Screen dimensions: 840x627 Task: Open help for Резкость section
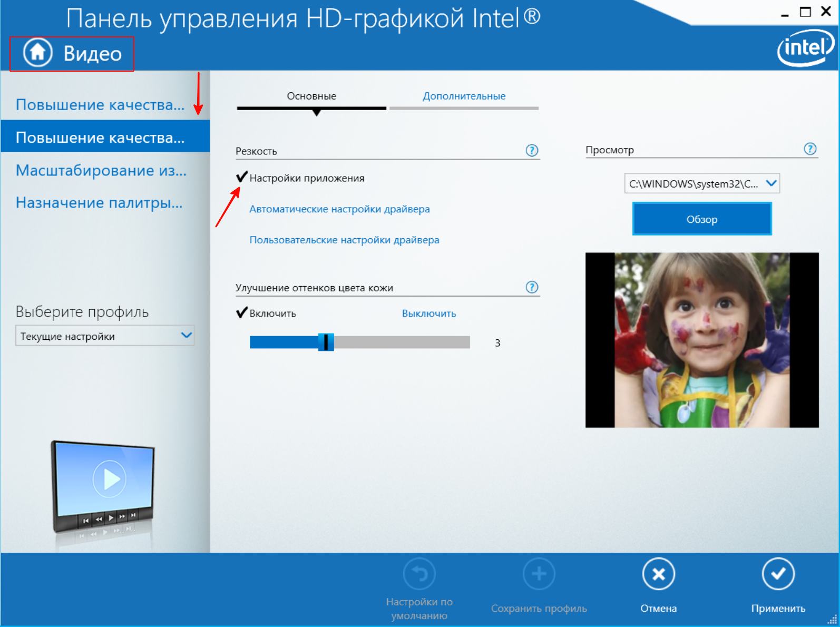click(x=532, y=151)
